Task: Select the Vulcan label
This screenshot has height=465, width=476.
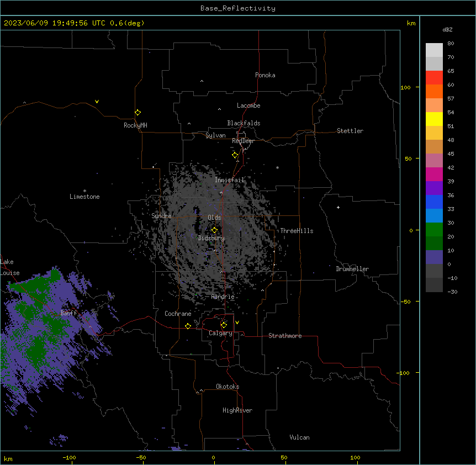Action: pyautogui.click(x=300, y=437)
